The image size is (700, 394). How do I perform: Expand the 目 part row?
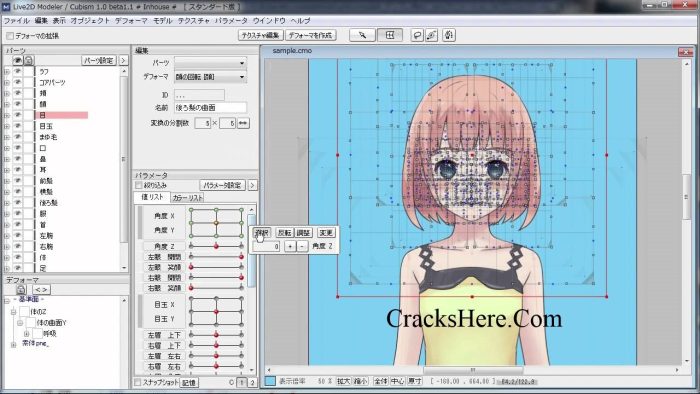pos(7,115)
